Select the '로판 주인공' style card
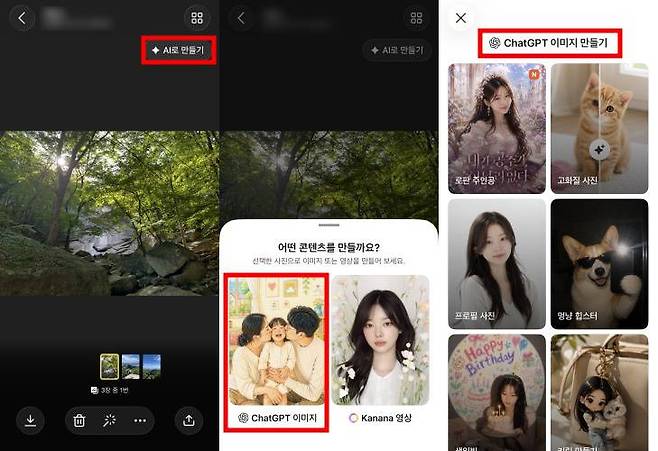The height and width of the screenshot is (451, 658). pos(497,128)
